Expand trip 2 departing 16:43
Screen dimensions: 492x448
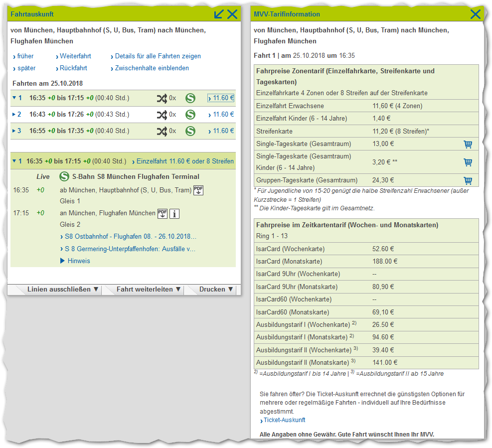click(x=14, y=114)
